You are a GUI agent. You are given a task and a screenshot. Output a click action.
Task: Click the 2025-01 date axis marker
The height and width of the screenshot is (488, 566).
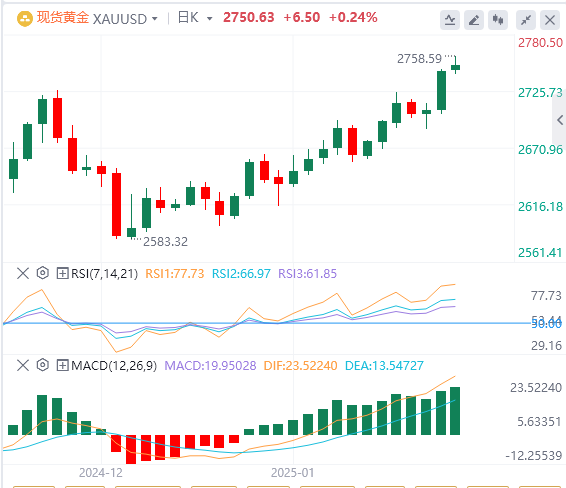293,472
